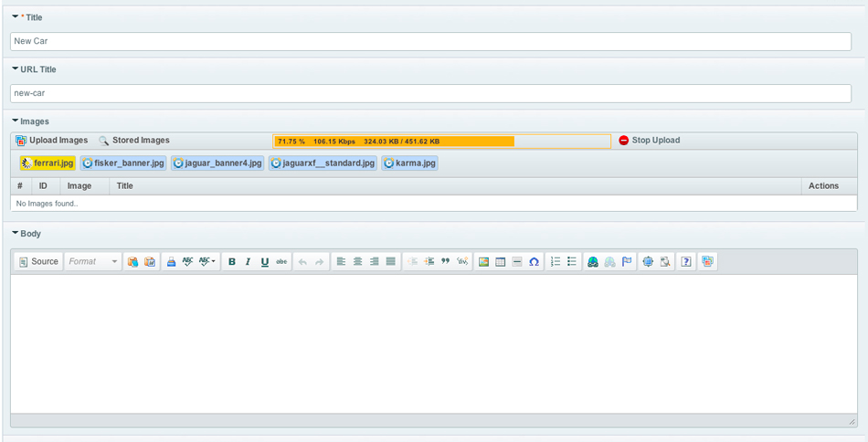Toggle Underline formatting
The image size is (868, 442).
tap(265, 262)
